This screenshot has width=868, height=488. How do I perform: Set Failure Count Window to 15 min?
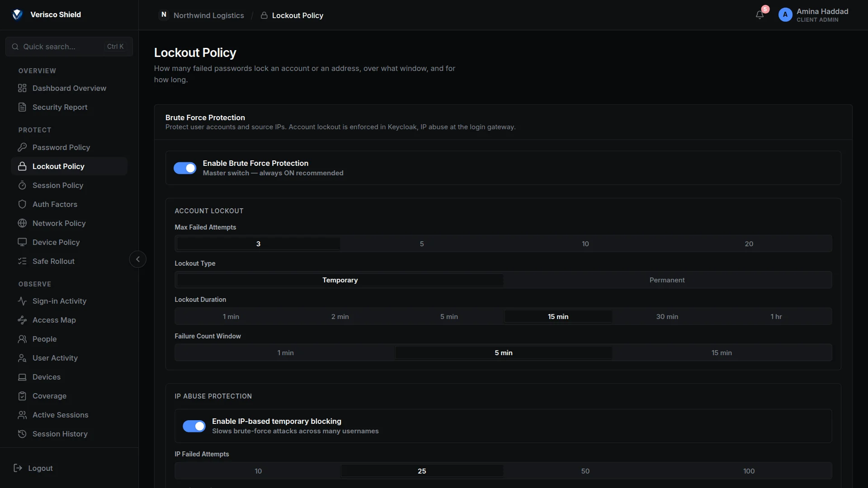722,353
